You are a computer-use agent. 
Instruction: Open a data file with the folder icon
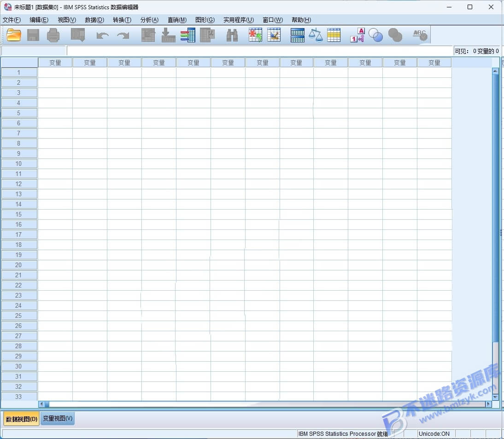pos(14,35)
